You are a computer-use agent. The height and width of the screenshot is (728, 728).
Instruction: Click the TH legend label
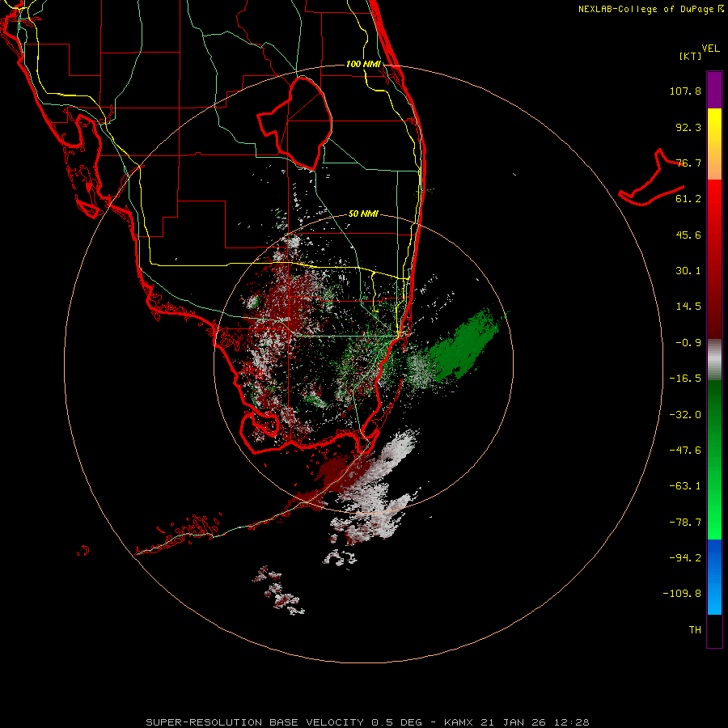click(695, 629)
